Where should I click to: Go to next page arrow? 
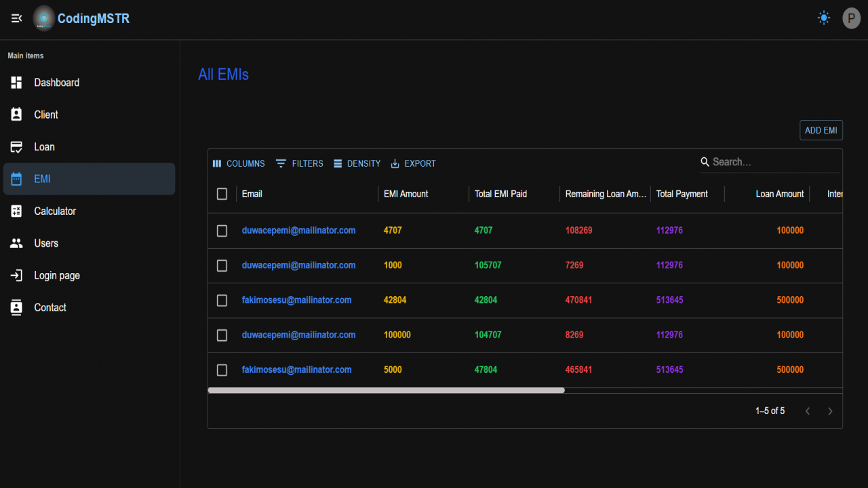click(829, 411)
